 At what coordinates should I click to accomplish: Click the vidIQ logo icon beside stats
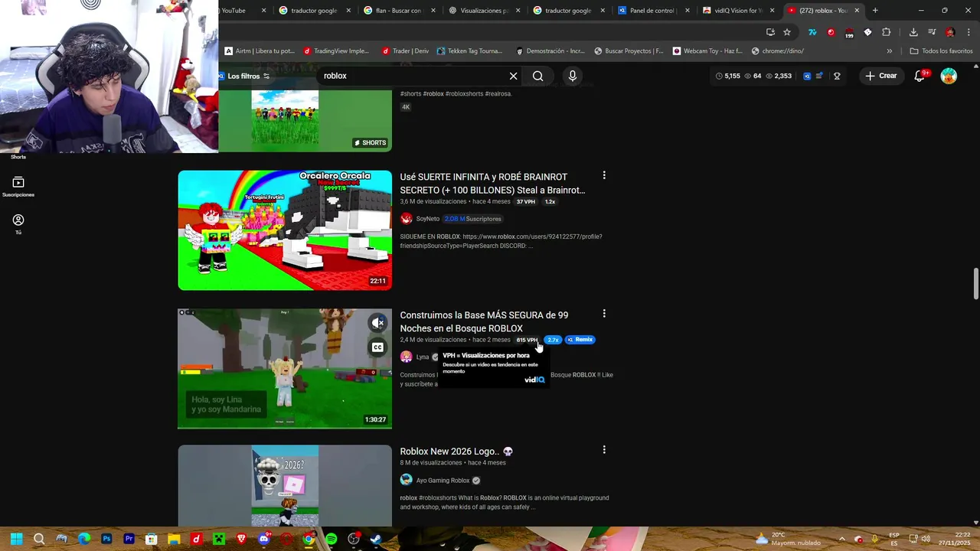coord(807,76)
